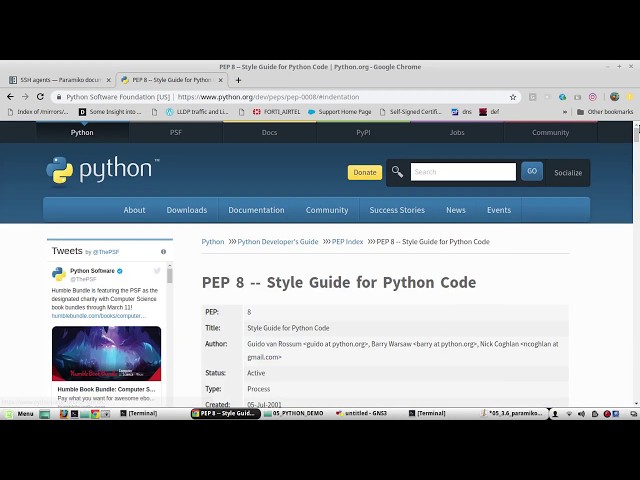The image size is (640, 480).
Task: Select the PEP 8 Style Guide browser tab
Action: pyautogui.click(x=172, y=80)
